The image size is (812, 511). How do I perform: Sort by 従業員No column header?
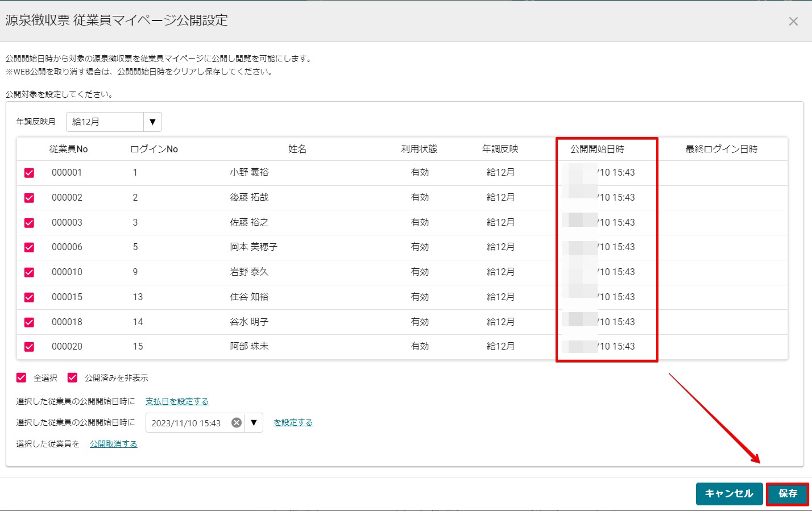[68, 149]
